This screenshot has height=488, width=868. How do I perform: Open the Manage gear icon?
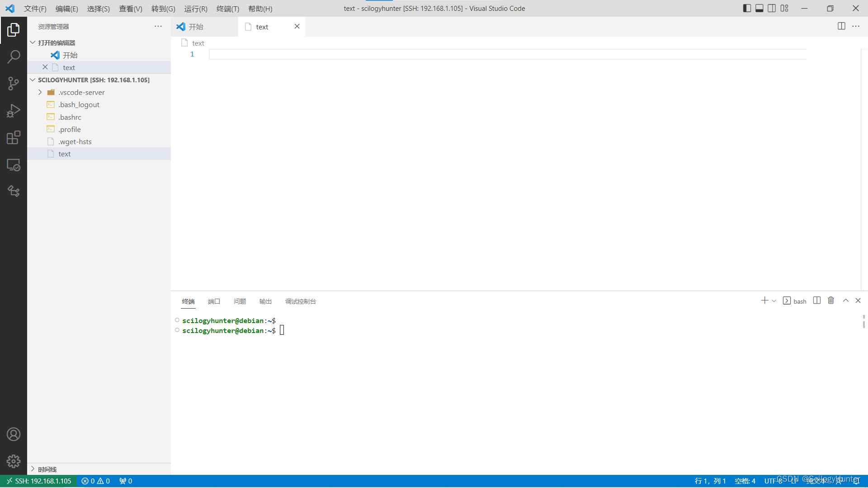[14, 461]
